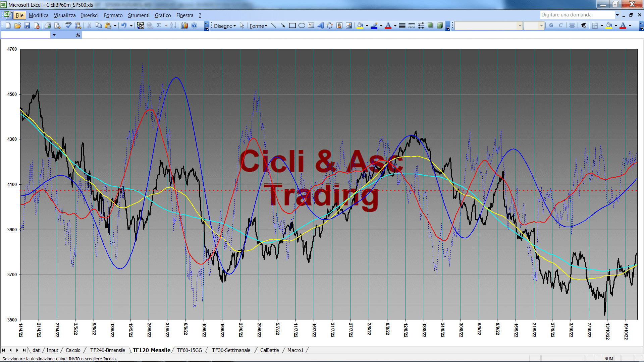Viewport: 644px width, 362px height.
Task: Insert Picture from file icon
Action: [349, 25]
